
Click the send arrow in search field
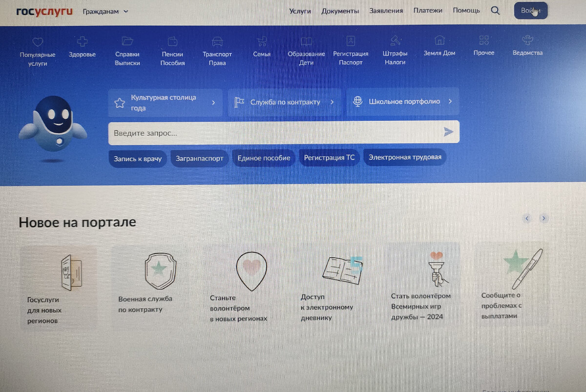click(448, 132)
